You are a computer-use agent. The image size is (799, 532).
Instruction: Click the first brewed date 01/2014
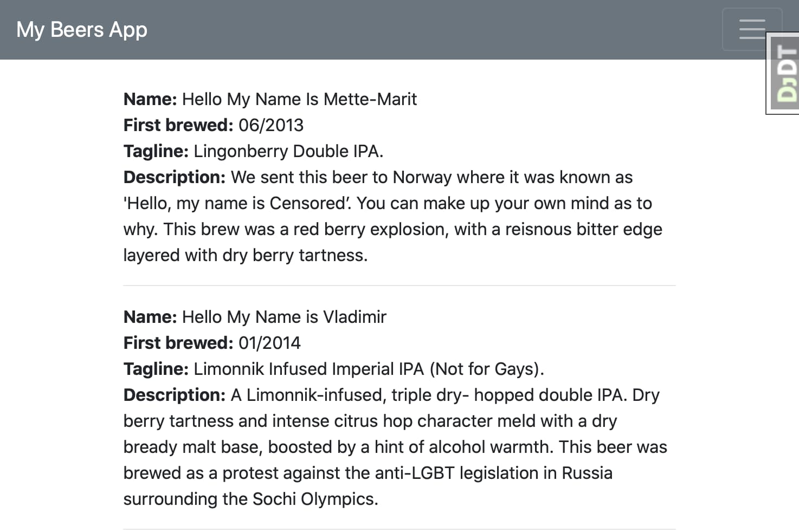269,342
